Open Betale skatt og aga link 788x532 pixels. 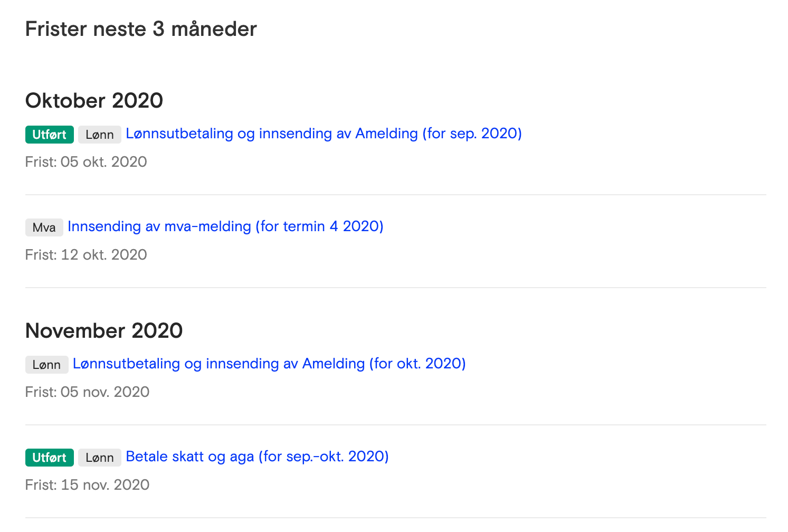tap(257, 457)
